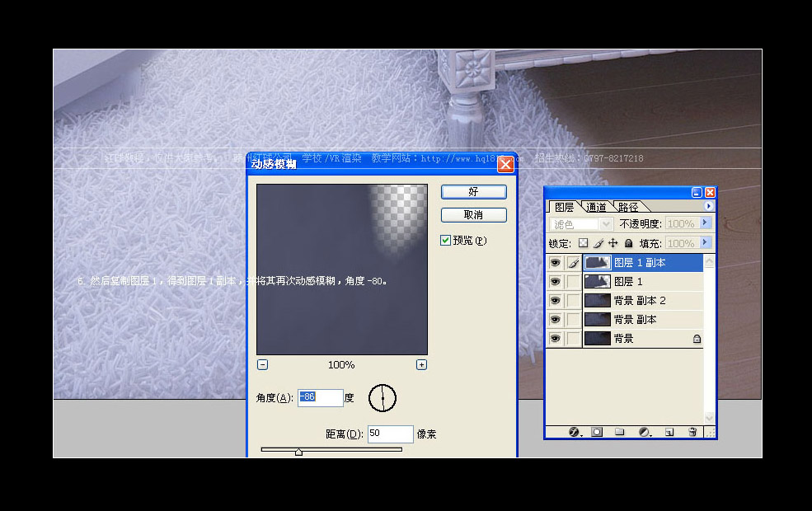Image resolution: width=812 pixels, height=511 pixels.
Task: Click the angle dial in motion blur dialog
Action: [x=383, y=397]
